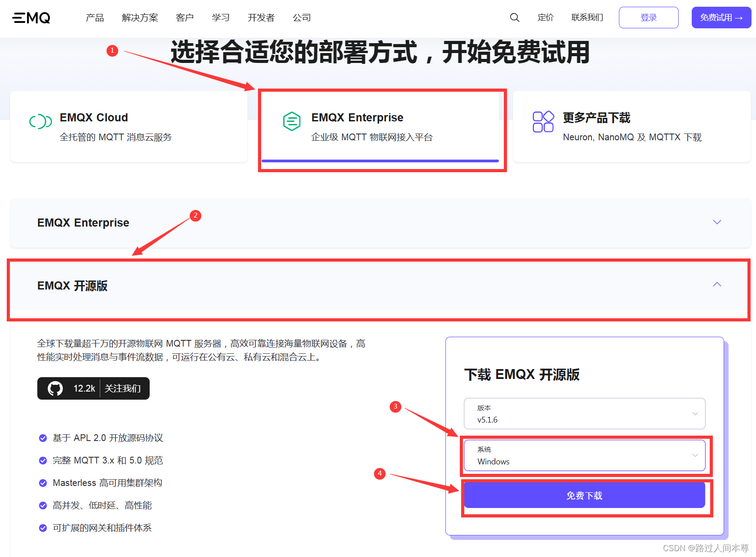Collapse the EMQX 开源版 section chevron

(x=717, y=285)
